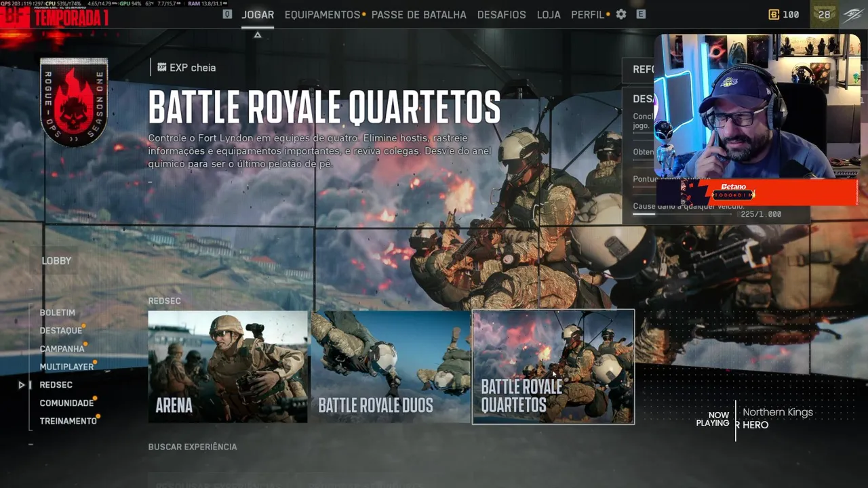Switch to the EQUIPAMENTOS tab
The image size is (868, 488).
click(323, 14)
